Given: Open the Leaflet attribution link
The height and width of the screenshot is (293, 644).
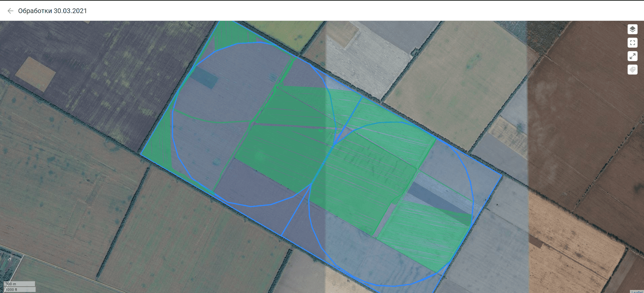Looking at the screenshot, I should tap(637, 291).
